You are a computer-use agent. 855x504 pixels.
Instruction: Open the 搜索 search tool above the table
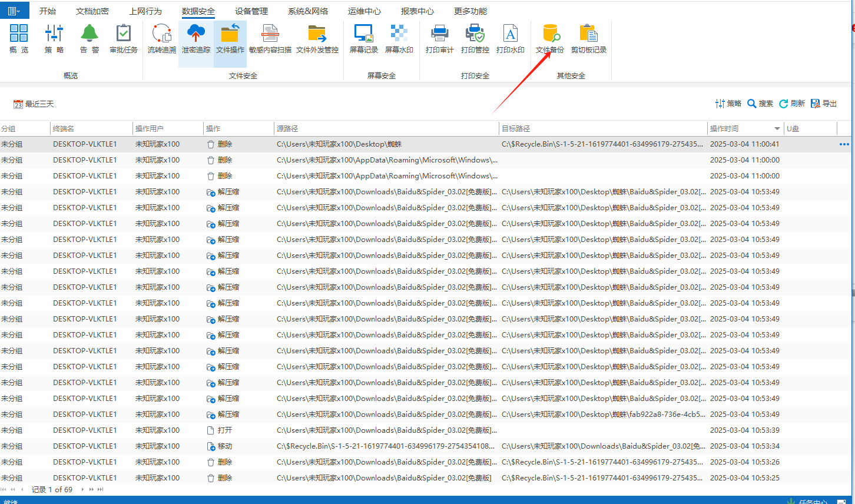(760, 104)
